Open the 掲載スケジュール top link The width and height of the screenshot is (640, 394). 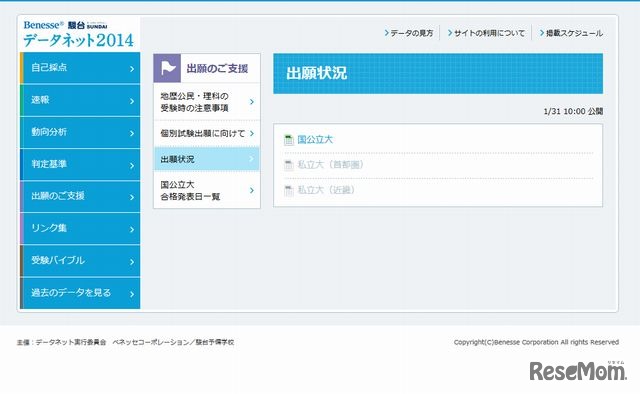(x=571, y=33)
